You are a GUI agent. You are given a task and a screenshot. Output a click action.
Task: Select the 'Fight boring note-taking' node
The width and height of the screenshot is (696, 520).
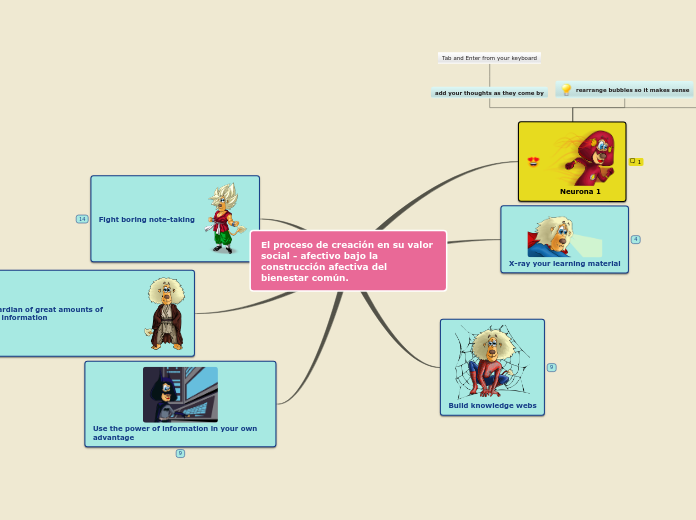(x=175, y=219)
